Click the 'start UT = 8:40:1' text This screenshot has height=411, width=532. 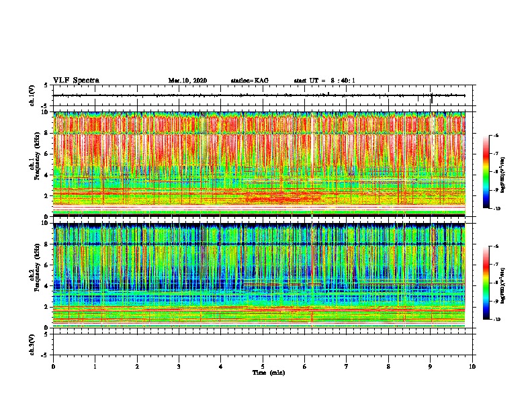tap(324, 81)
